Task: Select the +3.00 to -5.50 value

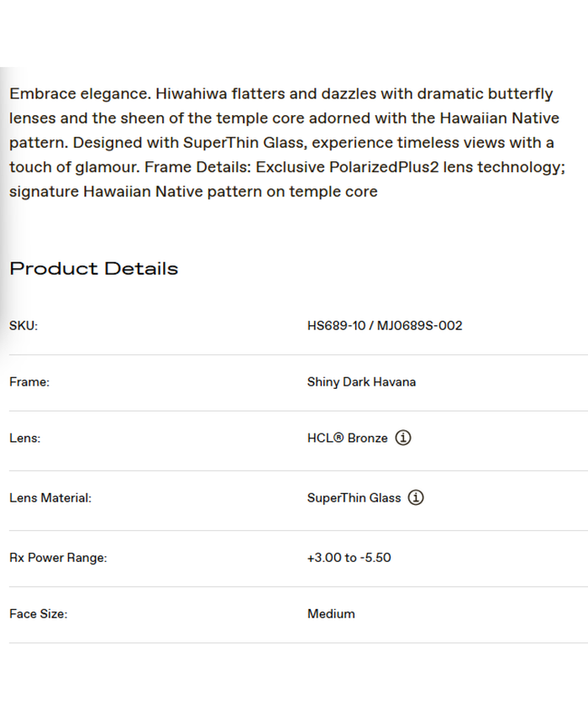Action: coord(349,558)
